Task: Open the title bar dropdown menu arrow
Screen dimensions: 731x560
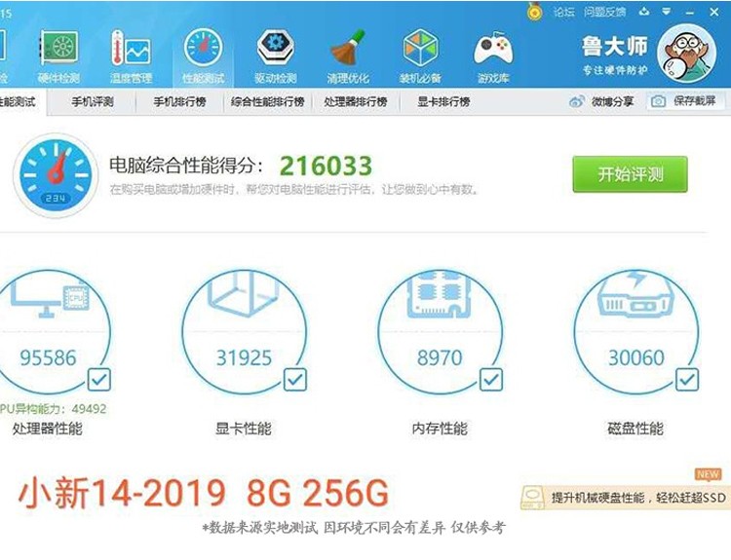Action: click(x=667, y=12)
